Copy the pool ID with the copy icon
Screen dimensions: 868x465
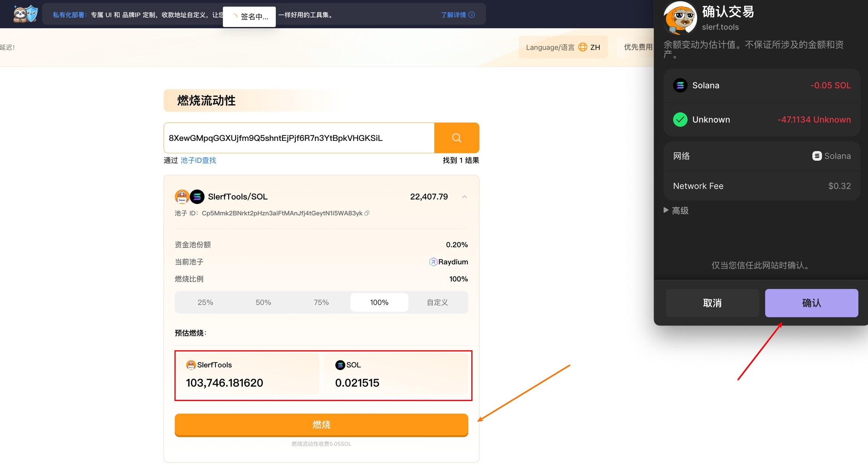[367, 213]
